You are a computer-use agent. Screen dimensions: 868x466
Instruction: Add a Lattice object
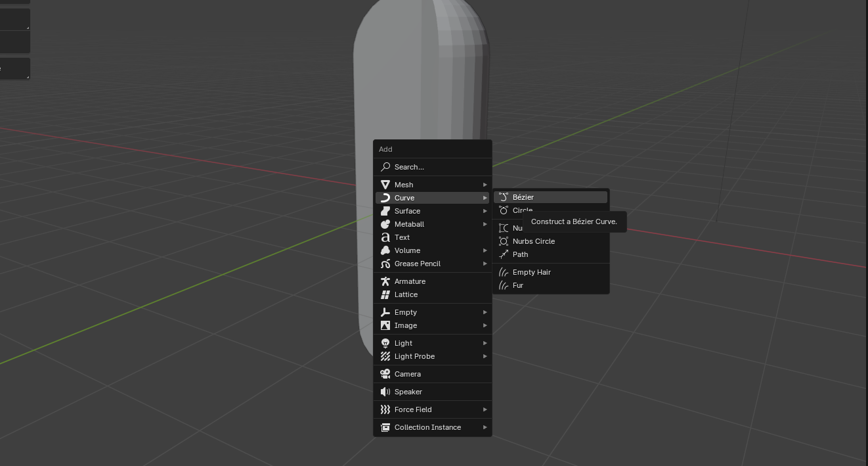pos(433,294)
